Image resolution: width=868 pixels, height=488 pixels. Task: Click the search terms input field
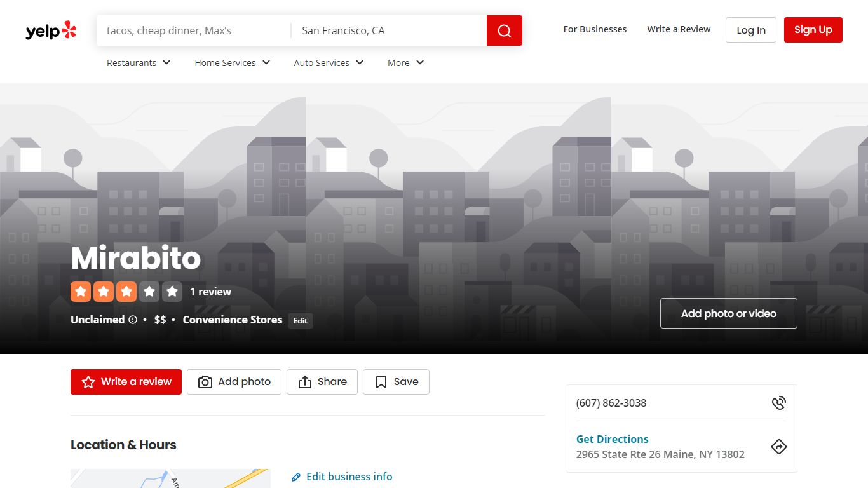pyautogui.click(x=194, y=30)
